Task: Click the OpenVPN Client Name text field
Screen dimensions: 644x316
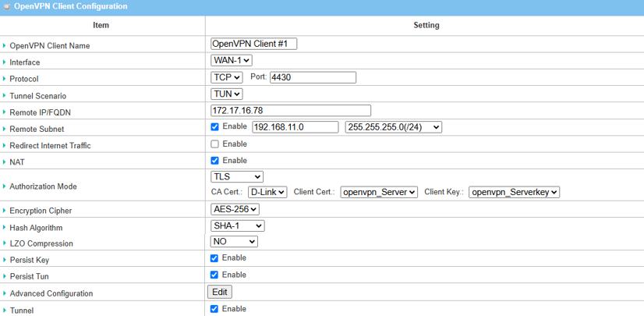Action: (x=253, y=44)
